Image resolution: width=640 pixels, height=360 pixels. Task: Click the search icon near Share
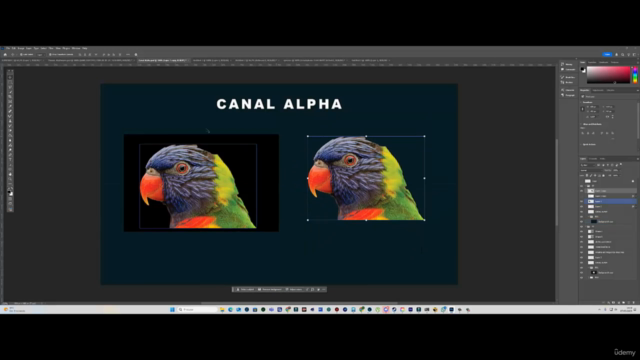(x=622, y=54)
